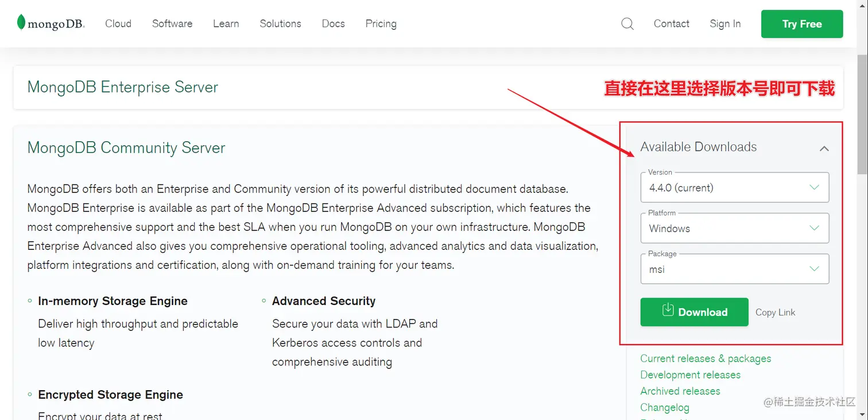Click the Available Downloads title text
868x420 pixels.
pyautogui.click(x=699, y=147)
